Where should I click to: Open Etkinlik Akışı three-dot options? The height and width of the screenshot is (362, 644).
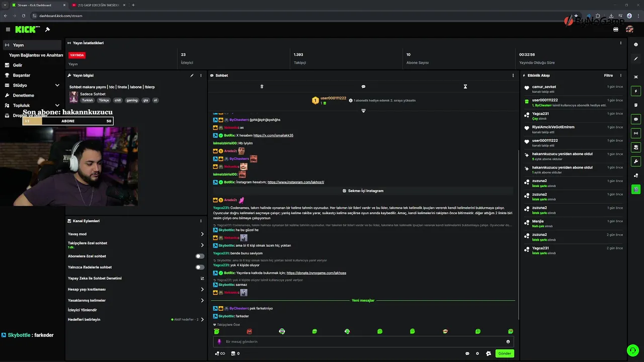pyautogui.click(x=621, y=75)
